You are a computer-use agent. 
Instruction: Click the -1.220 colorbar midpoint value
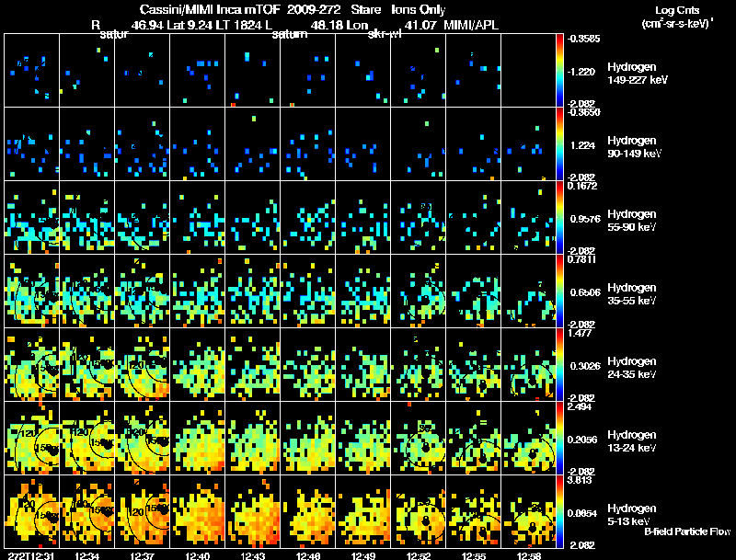(581, 72)
